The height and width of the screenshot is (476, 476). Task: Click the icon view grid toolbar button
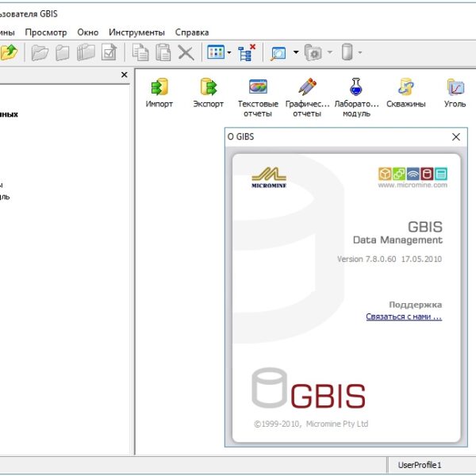[x=216, y=52]
